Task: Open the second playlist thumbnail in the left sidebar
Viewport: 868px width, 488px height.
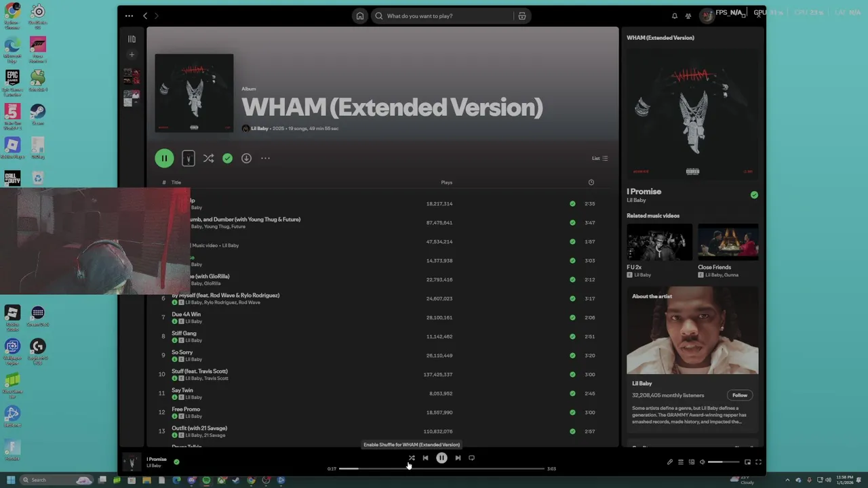Action: pos(132,98)
